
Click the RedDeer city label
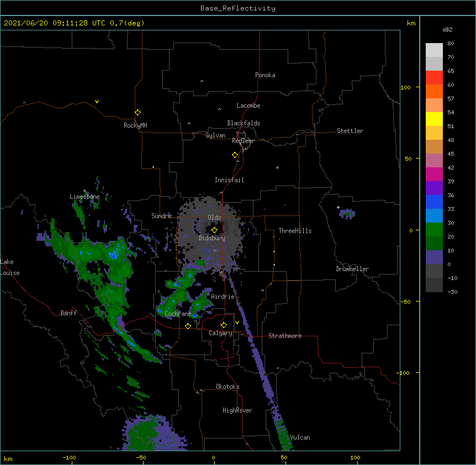(243, 141)
